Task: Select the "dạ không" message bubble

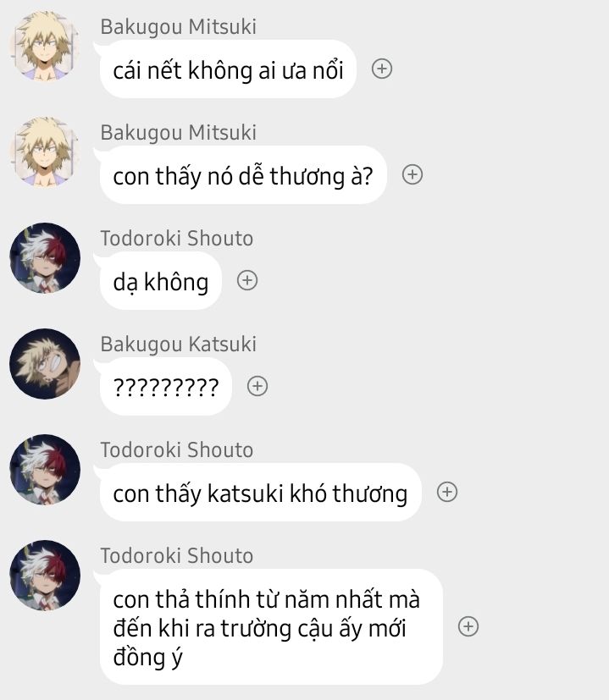Action: [x=161, y=281]
